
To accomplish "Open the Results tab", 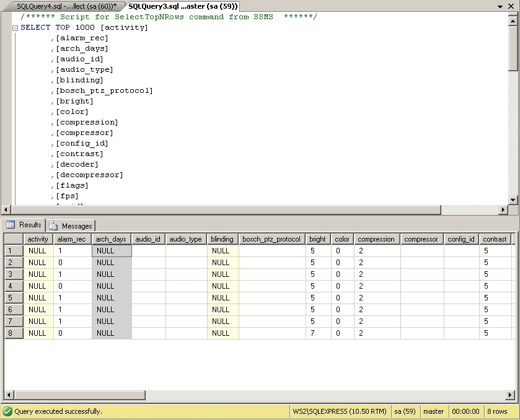I will (24, 225).
